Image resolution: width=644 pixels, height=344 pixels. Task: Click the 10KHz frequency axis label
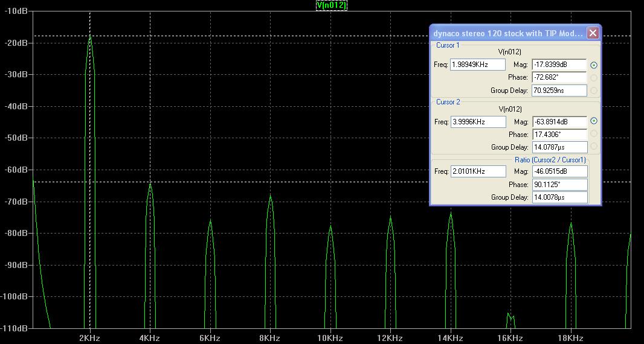330,338
